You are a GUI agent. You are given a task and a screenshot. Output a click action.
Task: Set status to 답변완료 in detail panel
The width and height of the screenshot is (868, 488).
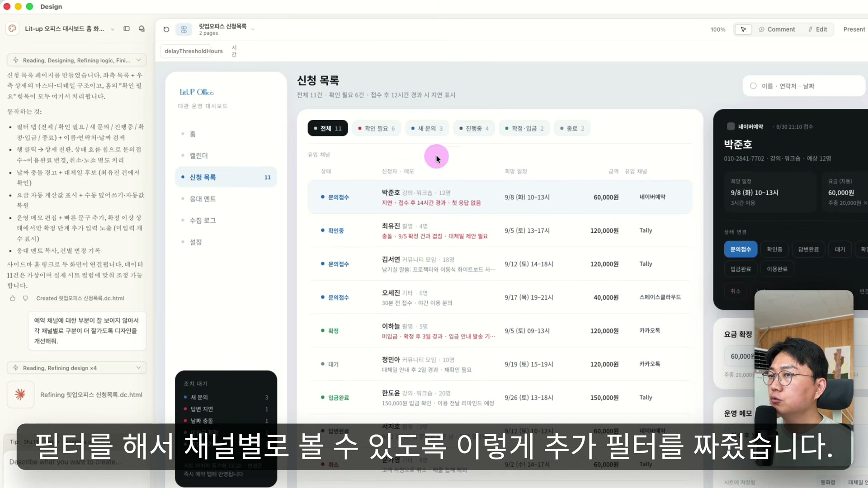tap(808, 249)
